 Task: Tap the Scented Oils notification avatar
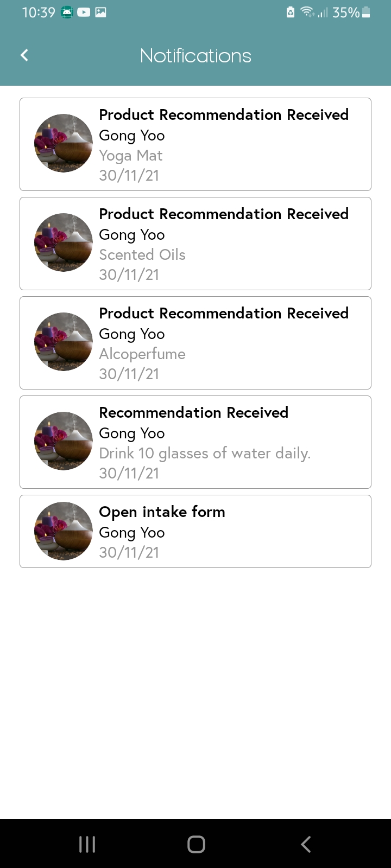pos(64,242)
